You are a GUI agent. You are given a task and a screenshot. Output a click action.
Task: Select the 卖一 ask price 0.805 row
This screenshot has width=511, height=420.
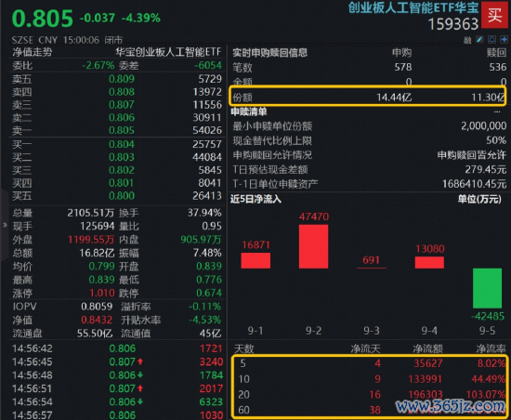(x=117, y=130)
